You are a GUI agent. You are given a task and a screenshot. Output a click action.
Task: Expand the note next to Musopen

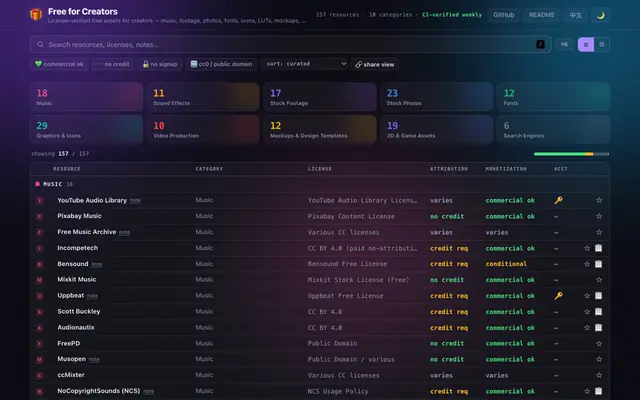pos(94,360)
